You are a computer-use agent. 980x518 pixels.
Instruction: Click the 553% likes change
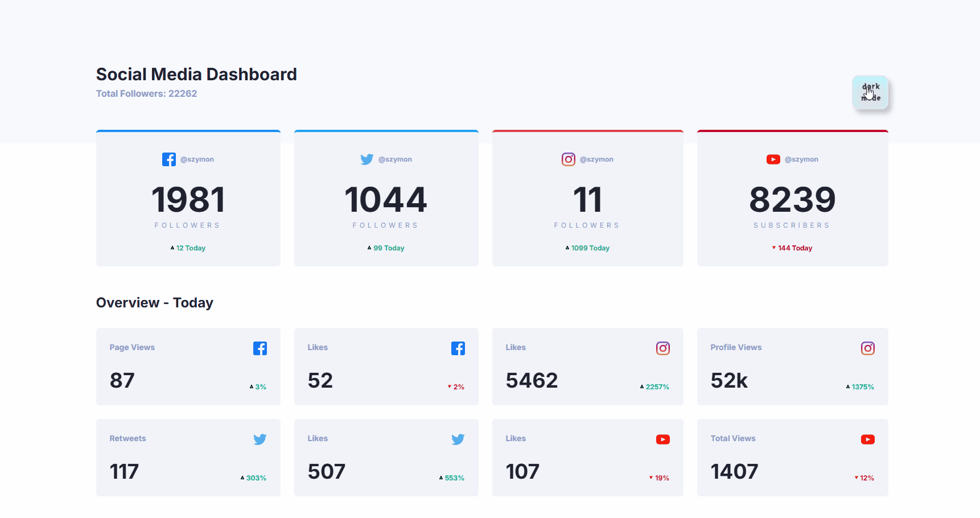[x=454, y=478]
